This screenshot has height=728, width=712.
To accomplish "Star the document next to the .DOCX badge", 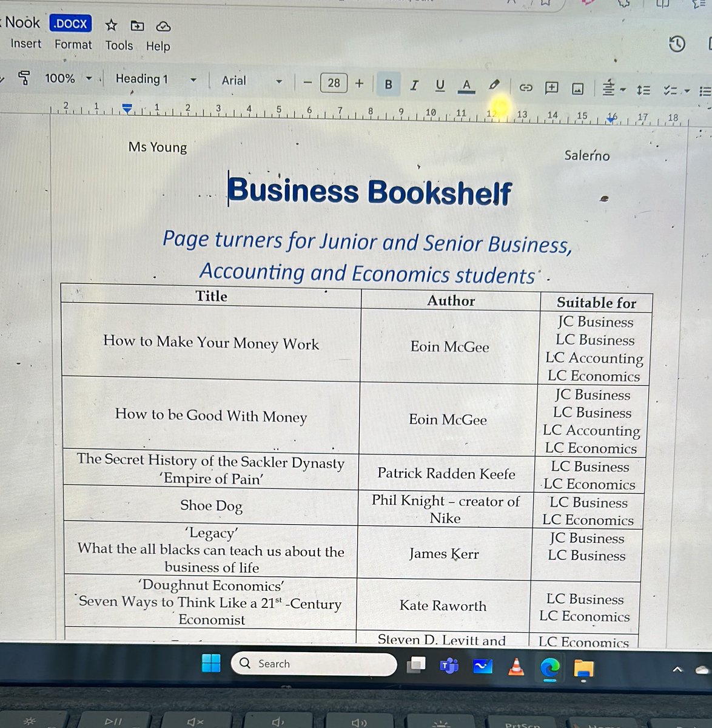I will (x=111, y=25).
